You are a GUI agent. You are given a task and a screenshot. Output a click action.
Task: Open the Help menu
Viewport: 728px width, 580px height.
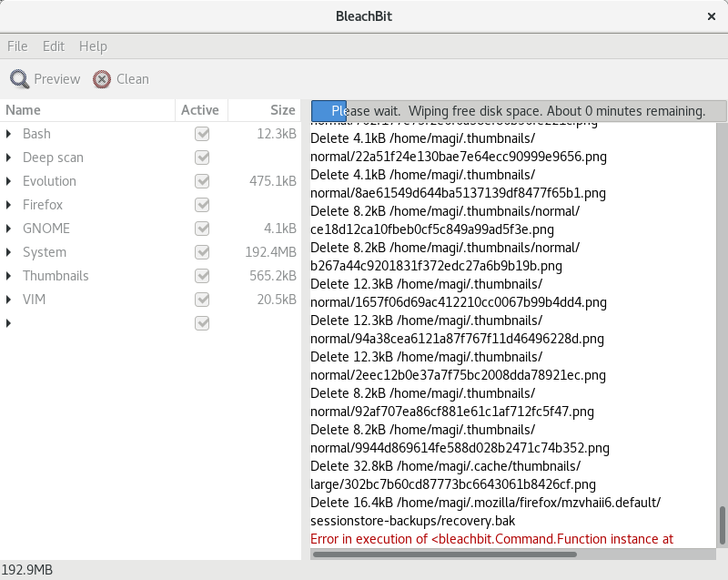click(x=93, y=46)
